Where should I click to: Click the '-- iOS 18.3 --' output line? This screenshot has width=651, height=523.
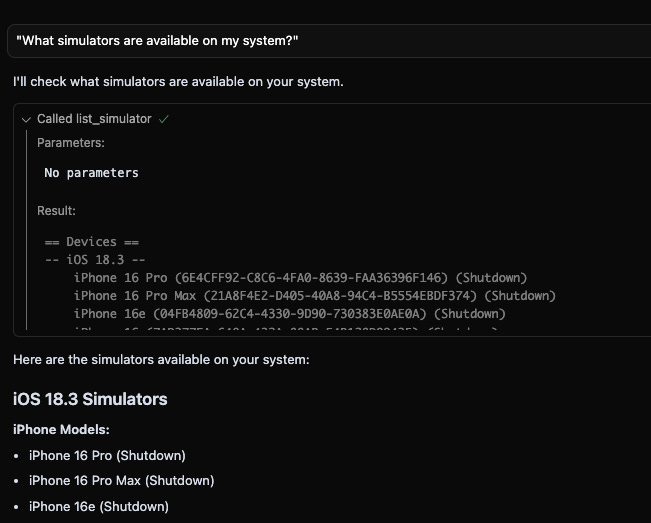point(95,260)
